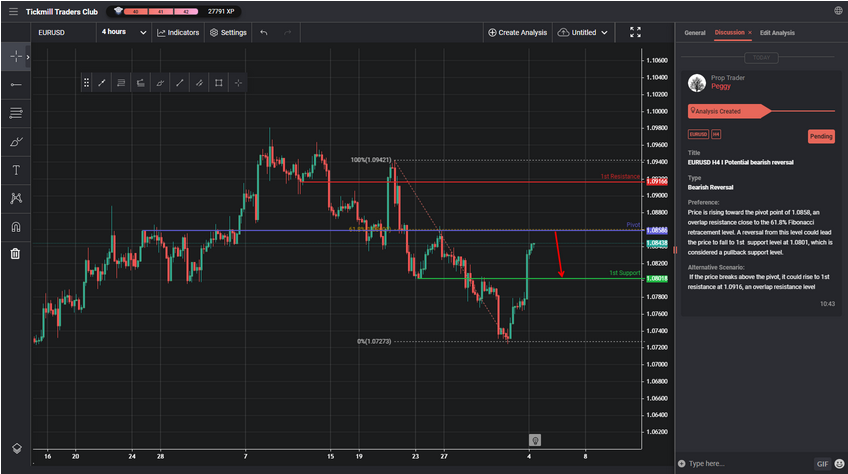This screenshot has width=848, height=474.
Task: Select the Text annotation tool
Action: (x=16, y=170)
